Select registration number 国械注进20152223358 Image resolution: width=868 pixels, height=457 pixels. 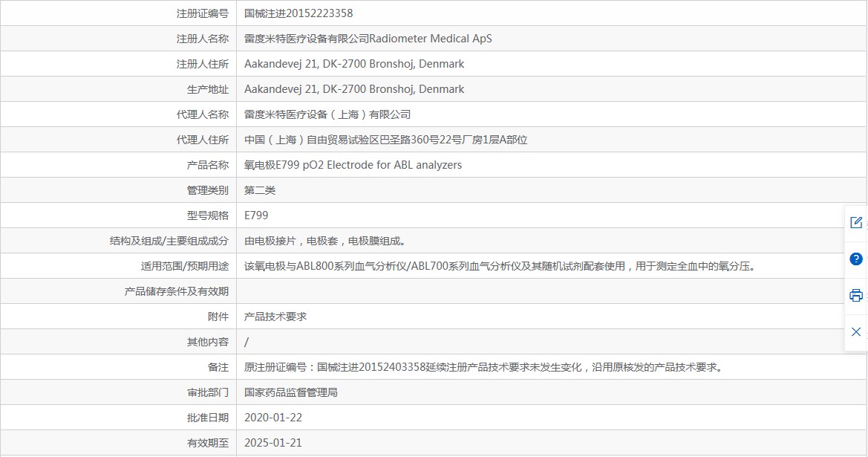tap(298, 13)
